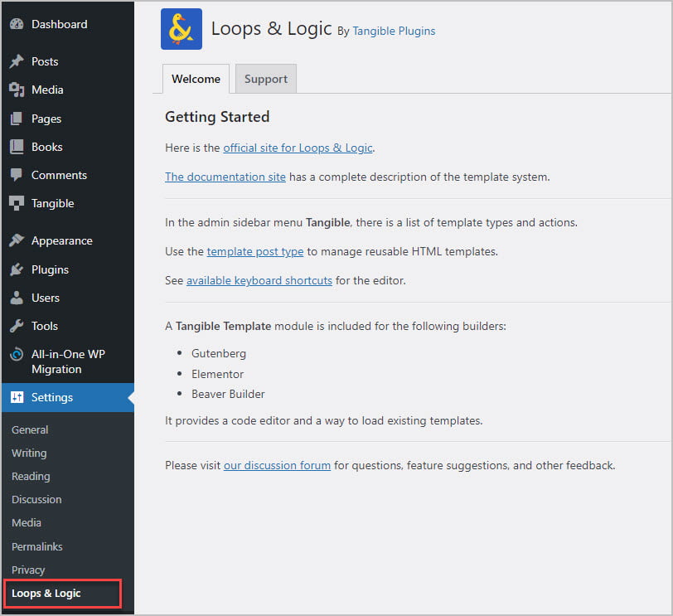This screenshot has height=616, width=673.
Task: Open Plugins via the plug icon
Action: 18,269
